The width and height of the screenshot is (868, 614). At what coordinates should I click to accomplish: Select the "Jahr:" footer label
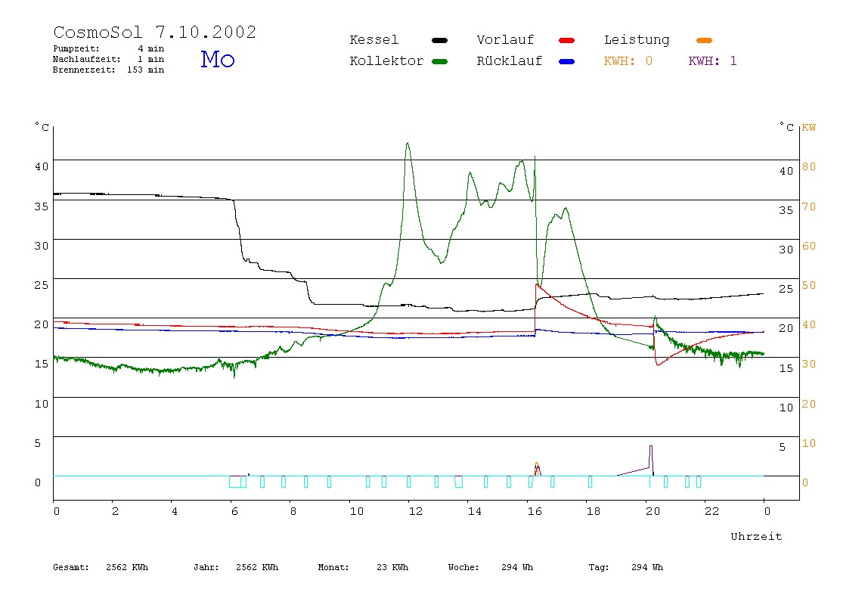[x=206, y=567]
